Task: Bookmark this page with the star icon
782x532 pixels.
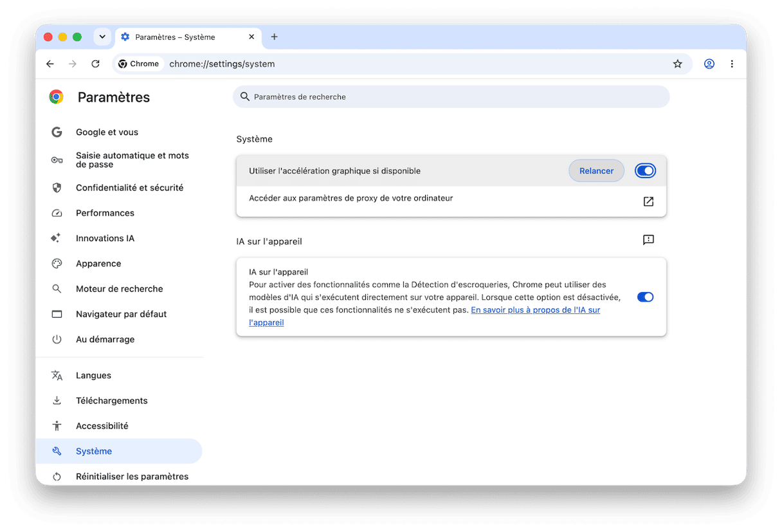Action: click(x=677, y=64)
